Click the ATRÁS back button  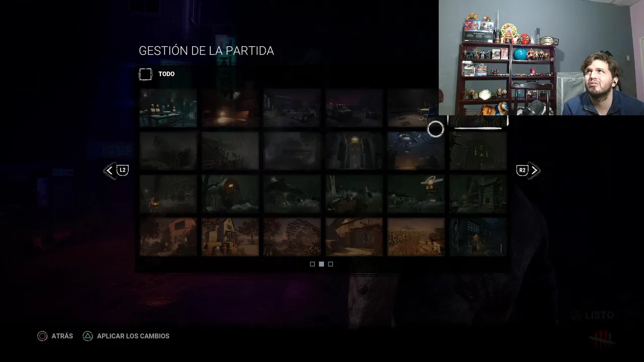pos(55,336)
